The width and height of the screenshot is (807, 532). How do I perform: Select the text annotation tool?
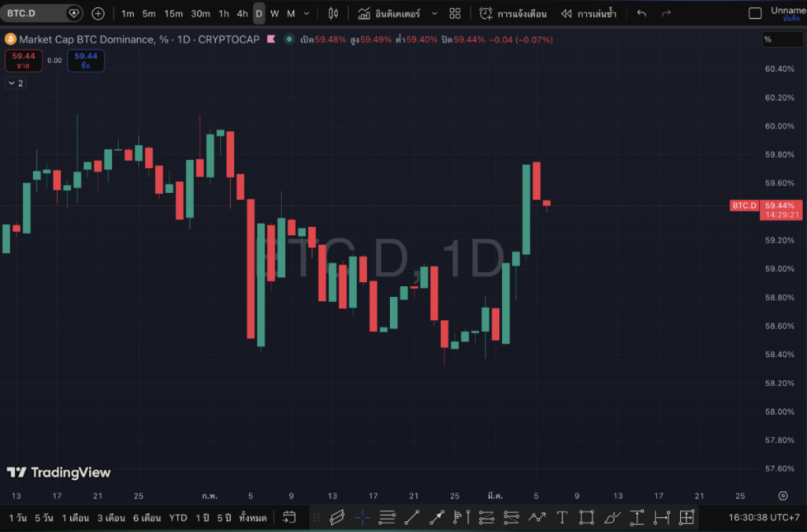pyautogui.click(x=562, y=518)
